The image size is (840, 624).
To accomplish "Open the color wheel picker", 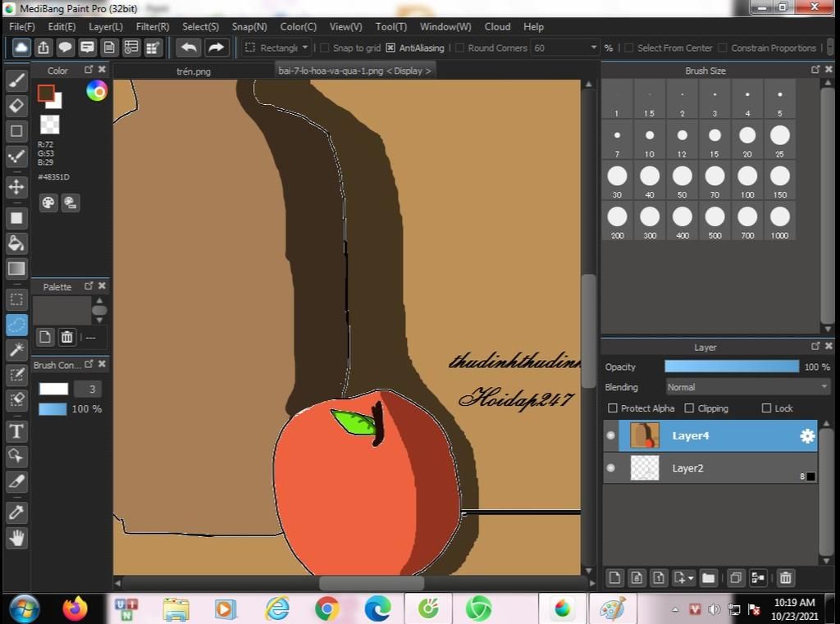I will 97,91.
